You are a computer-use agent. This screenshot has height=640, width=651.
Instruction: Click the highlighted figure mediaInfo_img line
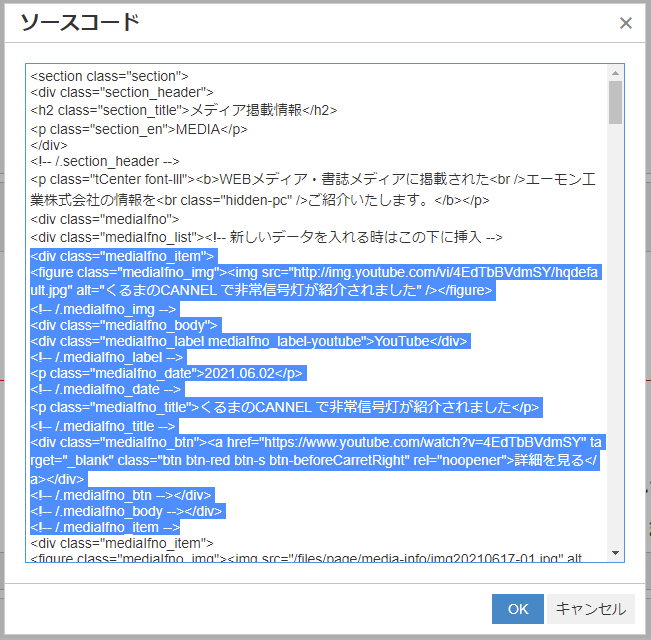(x=300, y=272)
